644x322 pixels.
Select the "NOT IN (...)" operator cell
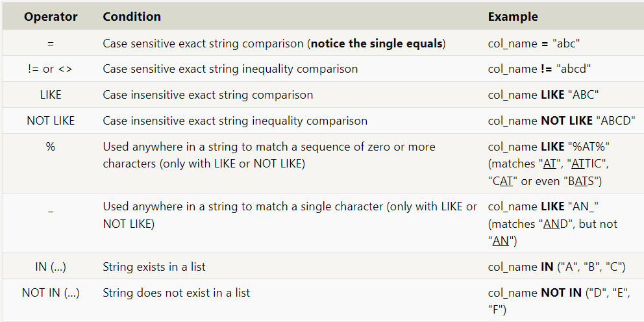51,293
